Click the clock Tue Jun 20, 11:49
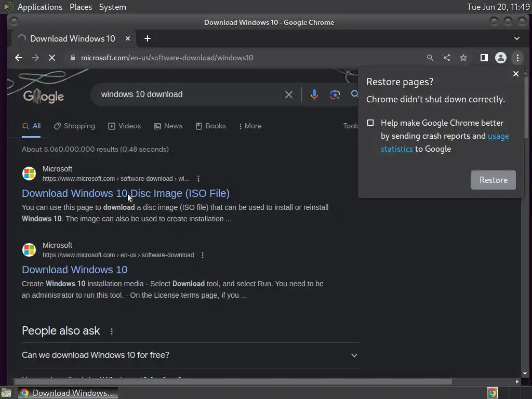Viewport: 532px width, 399px height. (x=498, y=7)
